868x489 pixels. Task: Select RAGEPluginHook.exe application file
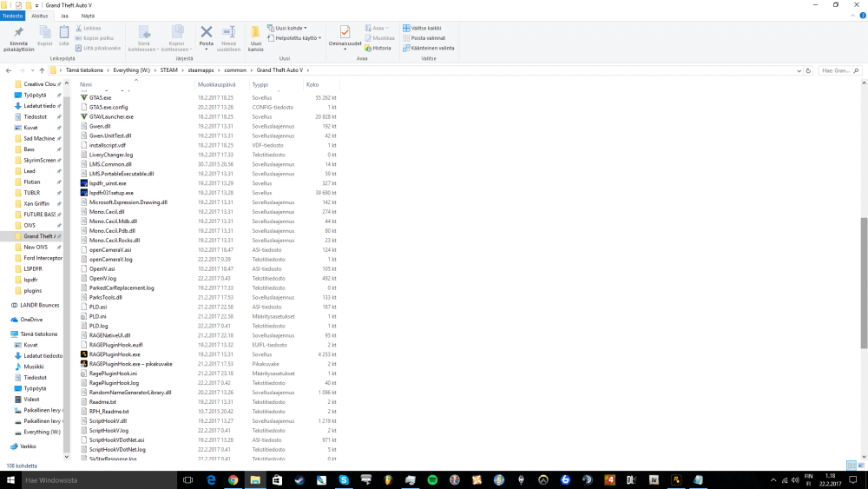(115, 354)
